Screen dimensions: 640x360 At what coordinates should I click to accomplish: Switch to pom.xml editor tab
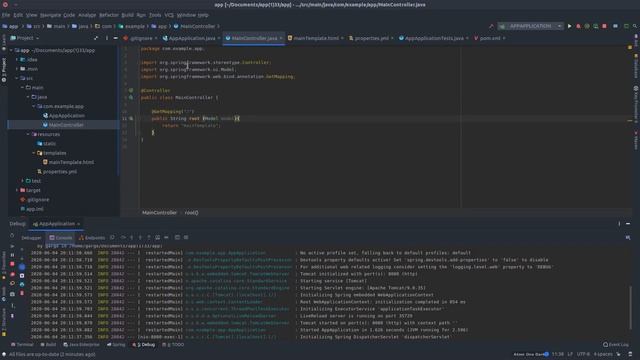(489, 38)
